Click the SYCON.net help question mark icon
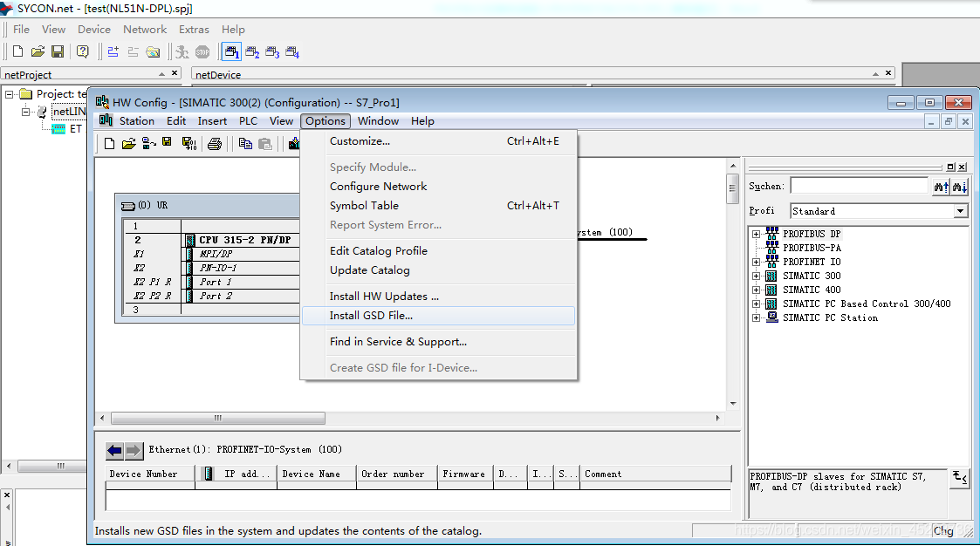The image size is (980, 546). (x=83, y=52)
